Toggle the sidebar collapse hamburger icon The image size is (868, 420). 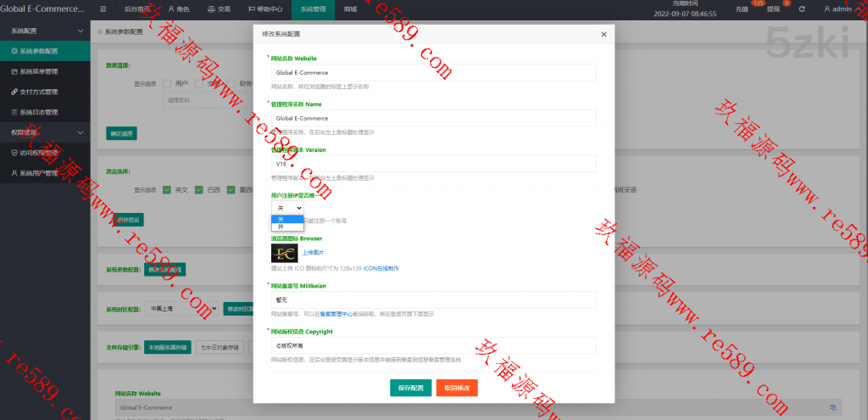pos(103,9)
